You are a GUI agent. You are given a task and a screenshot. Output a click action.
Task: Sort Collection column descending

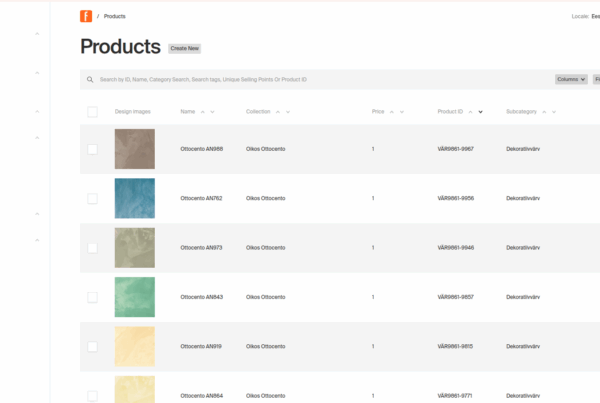pyautogui.click(x=288, y=112)
